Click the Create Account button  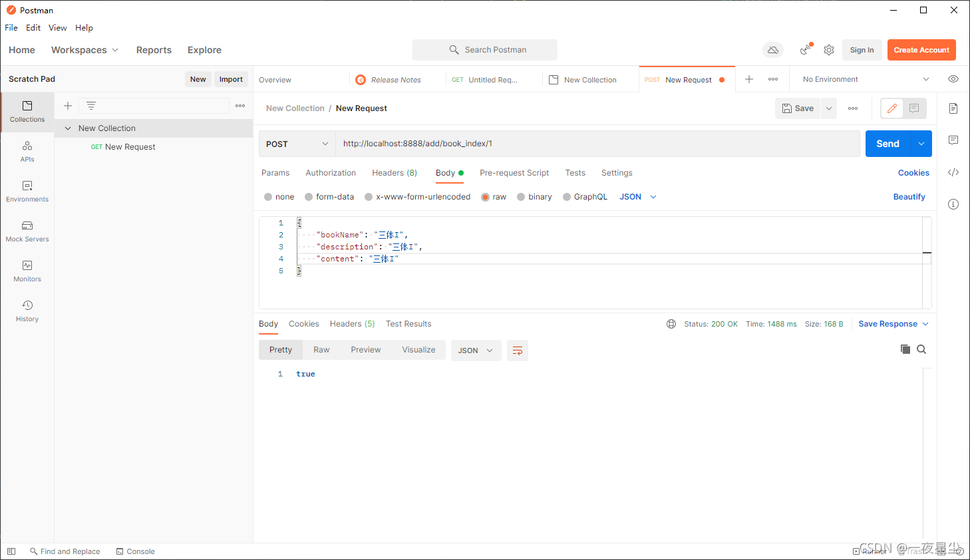[921, 50]
